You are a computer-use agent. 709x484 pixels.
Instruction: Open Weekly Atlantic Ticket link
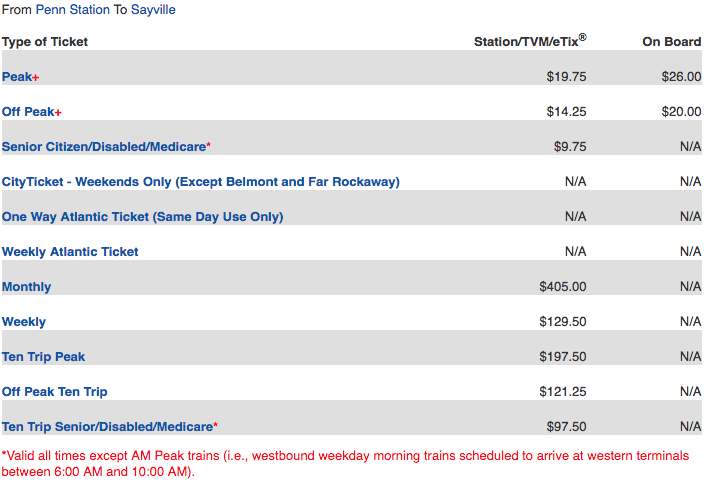70,251
